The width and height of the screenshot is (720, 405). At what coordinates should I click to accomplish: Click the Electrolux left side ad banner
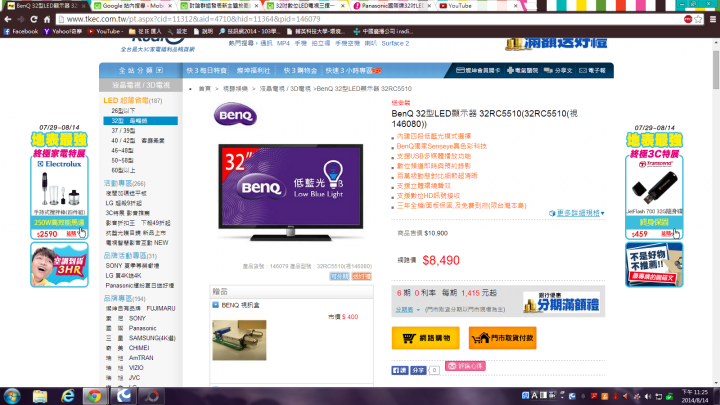pos(59,181)
